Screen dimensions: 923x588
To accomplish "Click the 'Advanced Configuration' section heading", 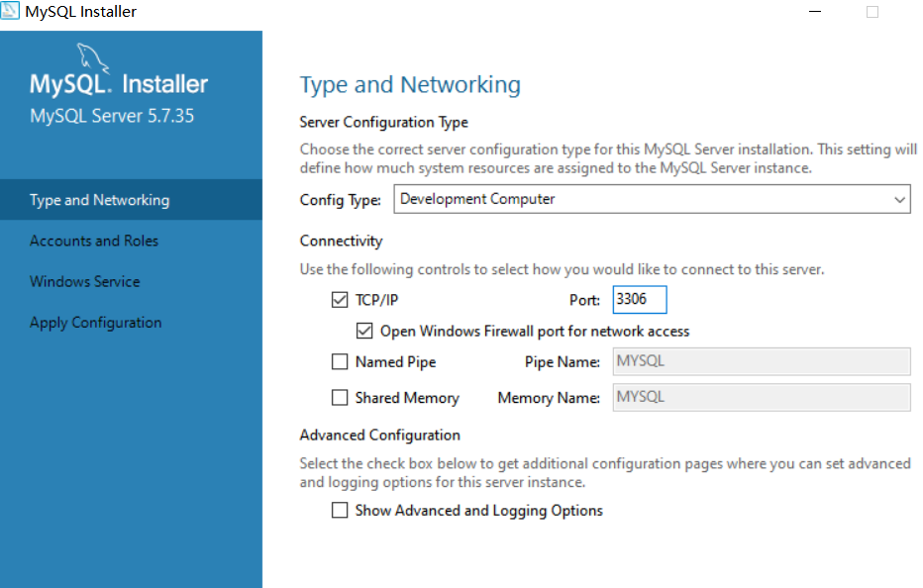I will point(379,435).
